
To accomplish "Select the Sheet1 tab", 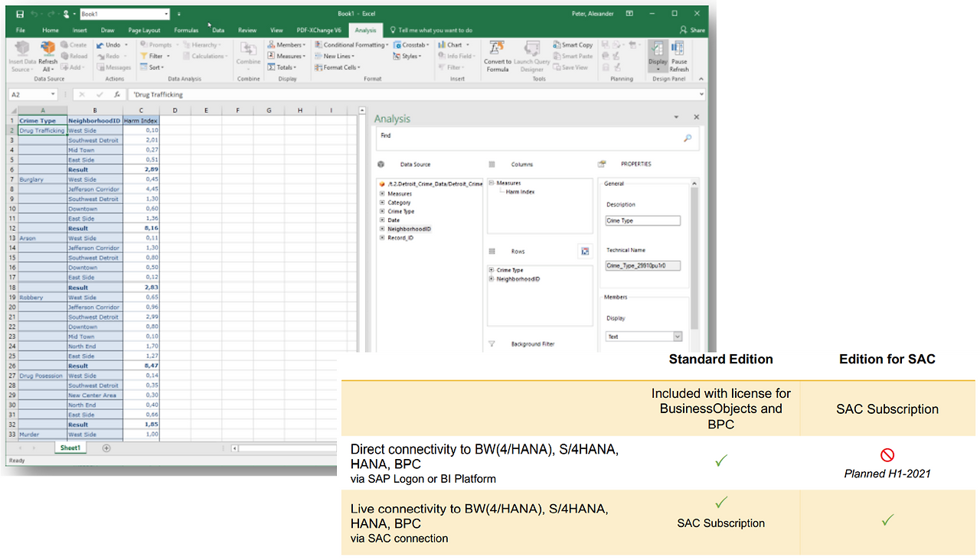I will point(70,447).
